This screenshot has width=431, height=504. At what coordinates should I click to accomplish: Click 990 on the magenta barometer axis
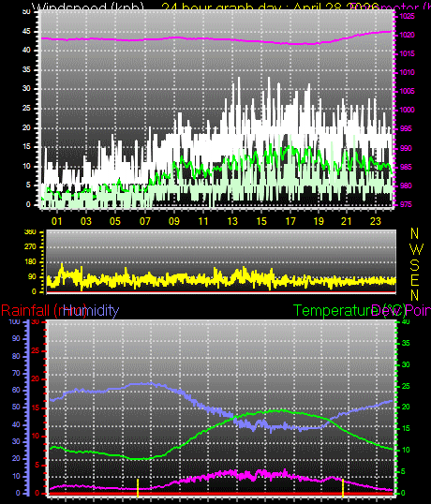(406, 148)
